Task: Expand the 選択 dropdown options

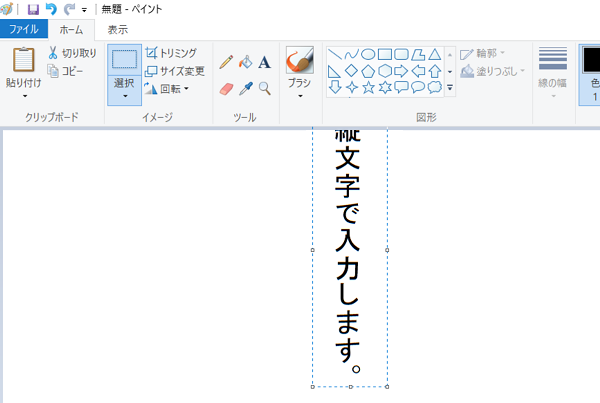Action: pyautogui.click(x=124, y=90)
